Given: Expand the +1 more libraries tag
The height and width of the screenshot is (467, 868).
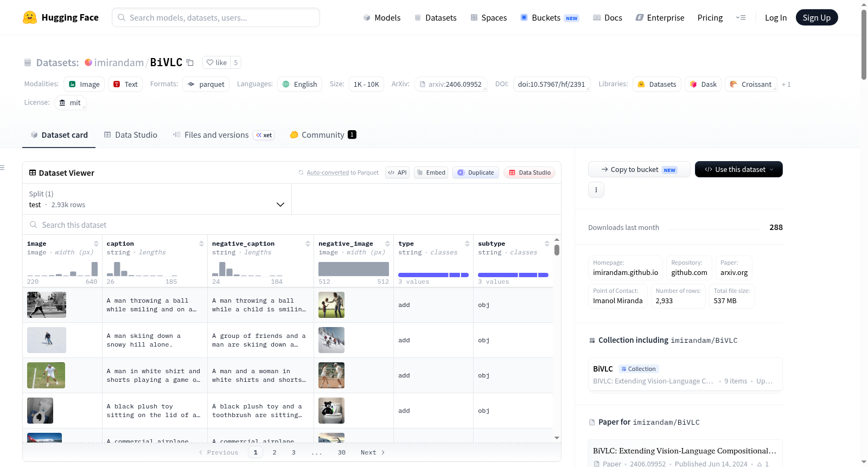Looking at the screenshot, I should coord(786,84).
